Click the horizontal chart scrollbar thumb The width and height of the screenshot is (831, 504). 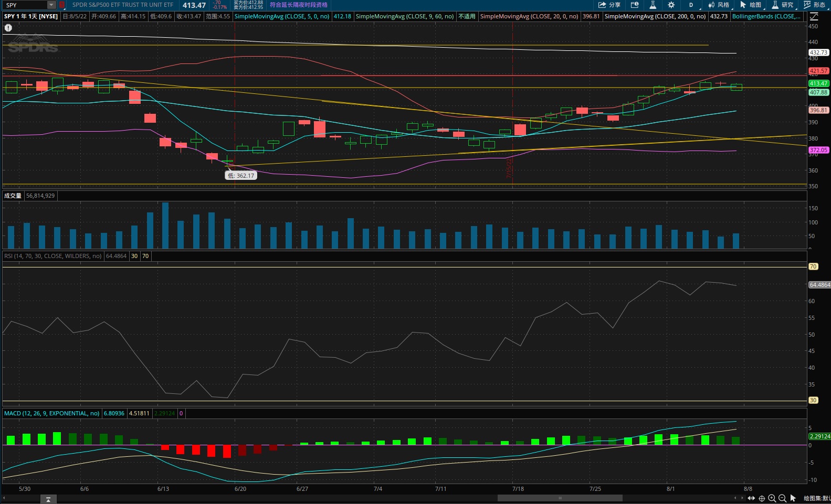560,498
